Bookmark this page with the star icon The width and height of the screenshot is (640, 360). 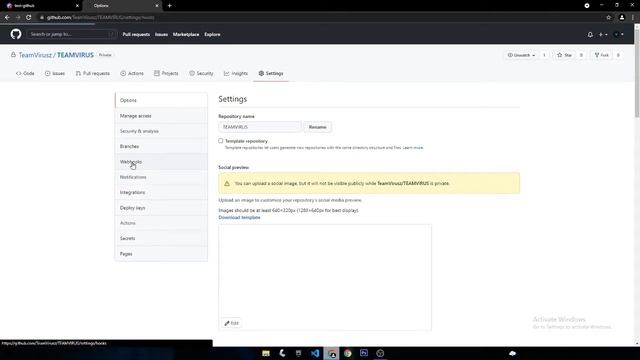click(609, 18)
